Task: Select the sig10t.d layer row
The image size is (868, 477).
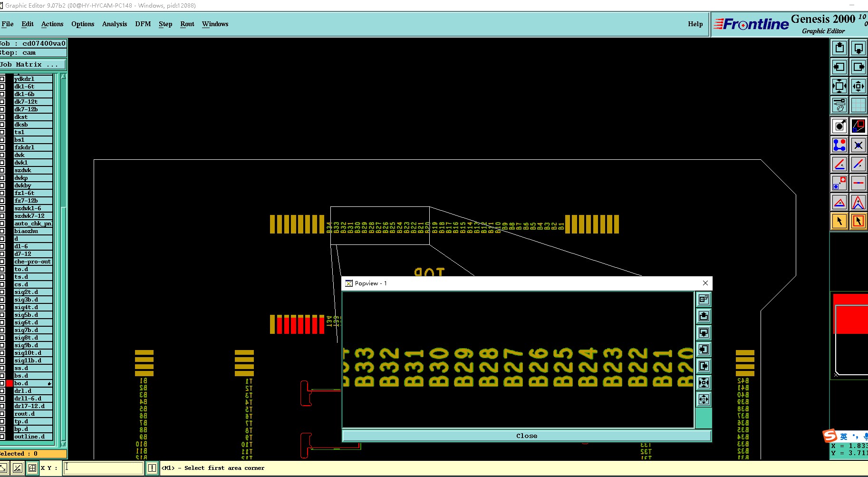Action: pos(33,353)
